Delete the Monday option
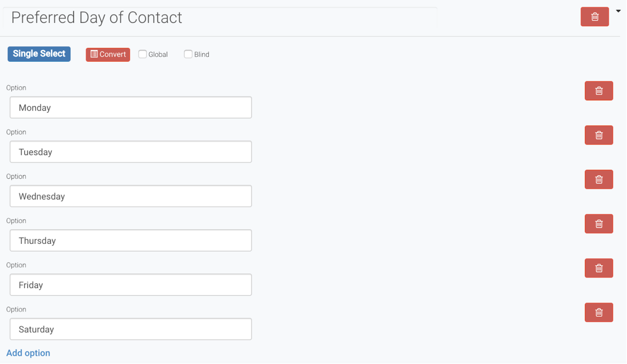627x364 pixels. pyautogui.click(x=598, y=91)
